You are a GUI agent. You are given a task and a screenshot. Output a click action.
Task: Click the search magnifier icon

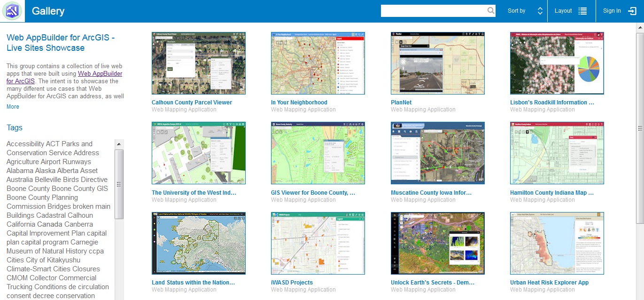pyautogui.click(x=490, y=11)
